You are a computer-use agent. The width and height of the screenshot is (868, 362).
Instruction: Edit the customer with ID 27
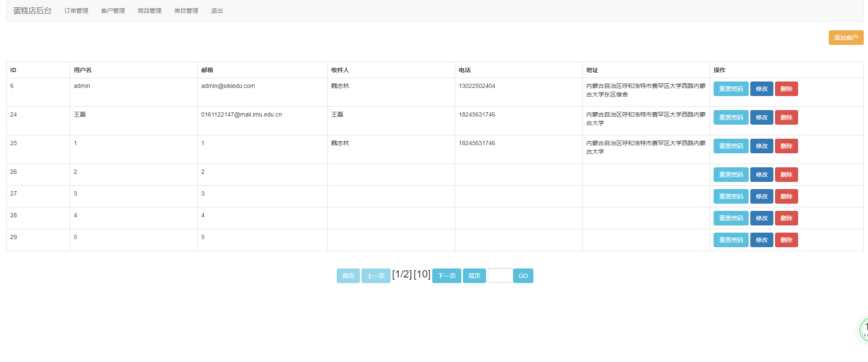pos(761,196)
